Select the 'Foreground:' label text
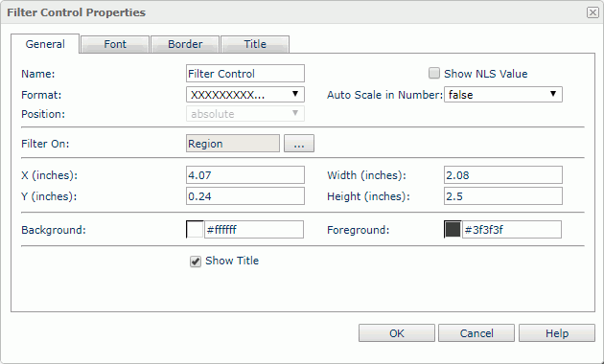This screenshot has width=604, height=364. 359,230
